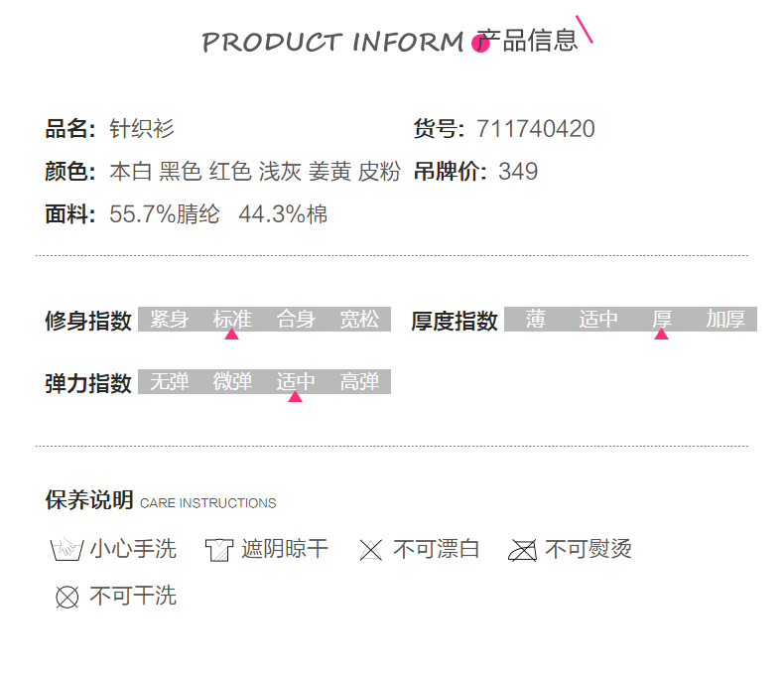This screenshot has height=676, width=784.
Task: Select 合身 on the fit index
Action: 296,320
